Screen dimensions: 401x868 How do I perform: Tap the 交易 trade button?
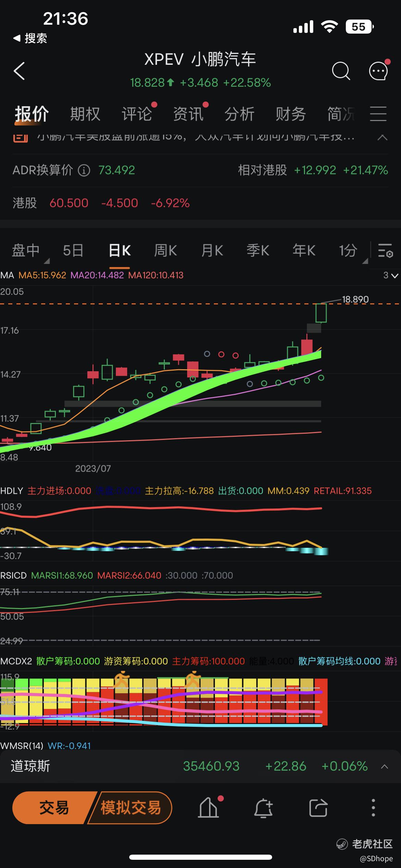[x=54, y=808]
